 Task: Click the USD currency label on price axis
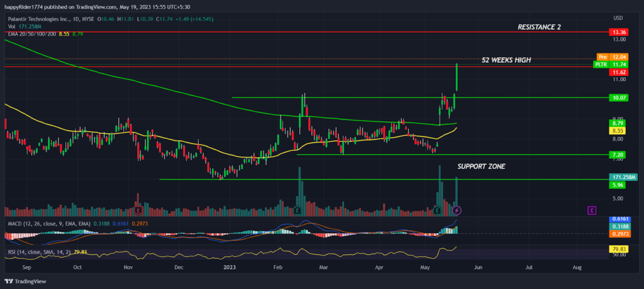(618, 18)
